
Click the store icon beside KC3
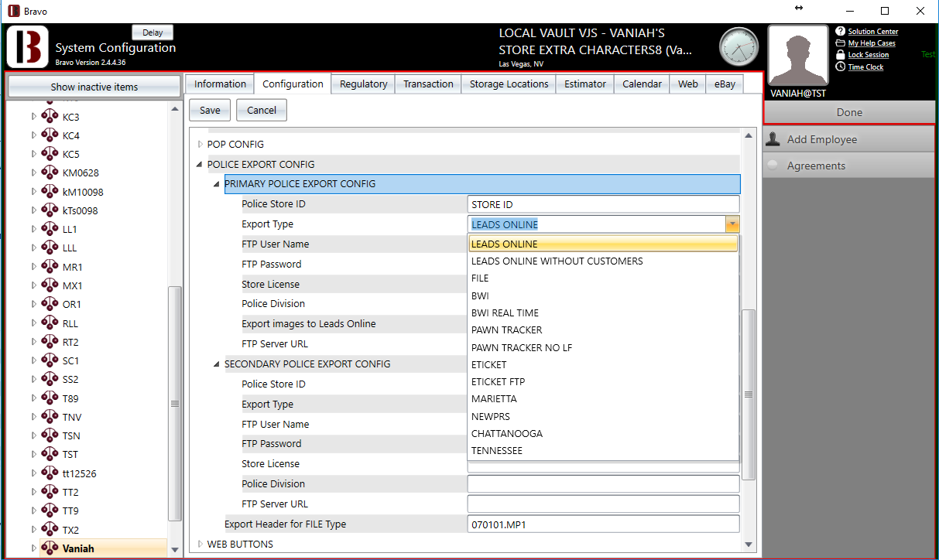click(x=50, y=117)
